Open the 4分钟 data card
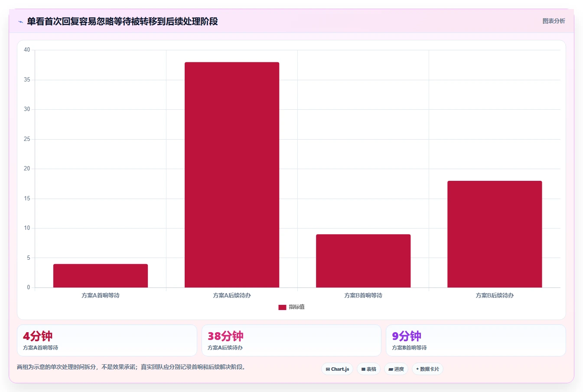This screenshot has width=583, height=392. 107,340
